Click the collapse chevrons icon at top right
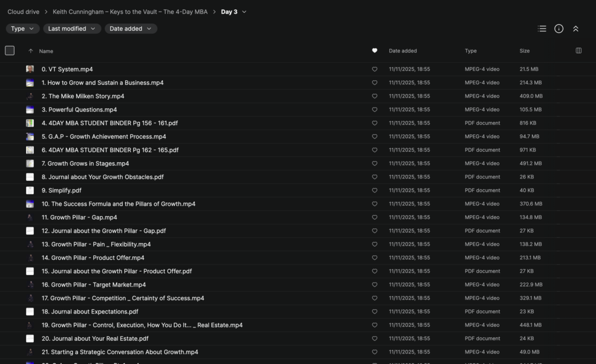Viewport: 596px width, 364px height. pos(576,28)
